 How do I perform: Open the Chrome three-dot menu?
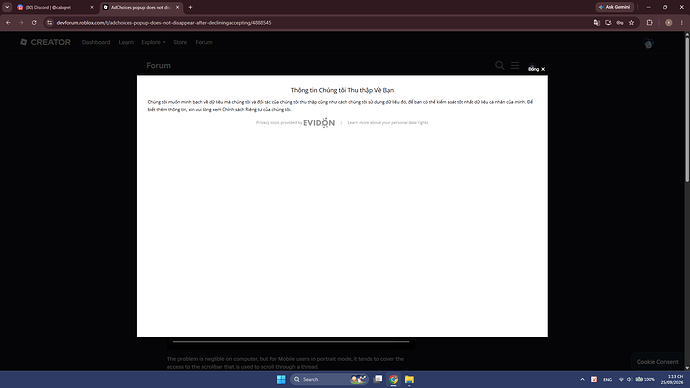(682, 23)
